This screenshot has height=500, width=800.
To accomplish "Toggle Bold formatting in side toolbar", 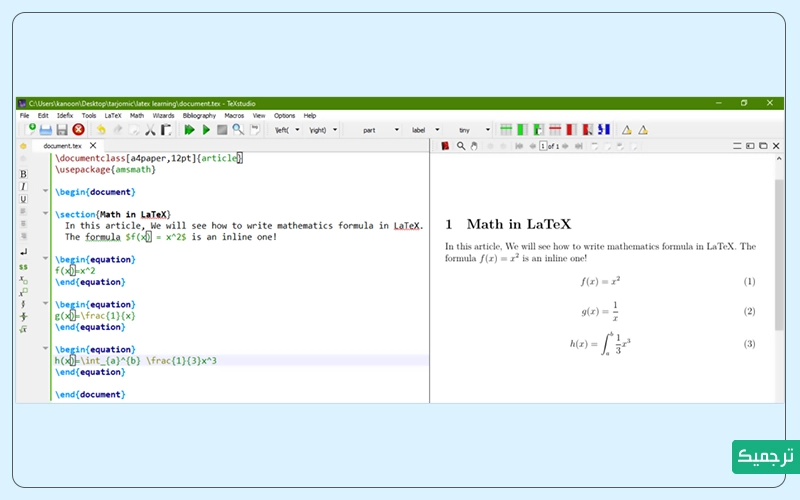I will [x=23, y=174].
